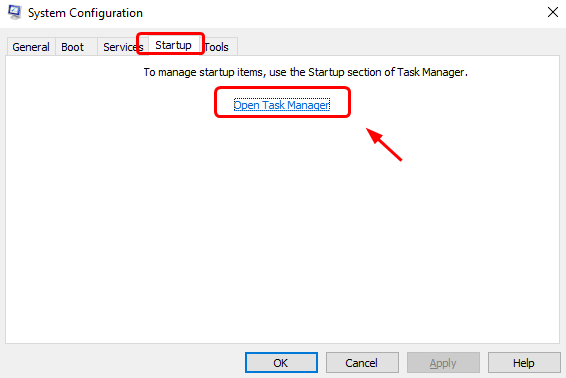Click the highlighted Startup tab
This screenshot has width=566, height=378.
[173, 45]
